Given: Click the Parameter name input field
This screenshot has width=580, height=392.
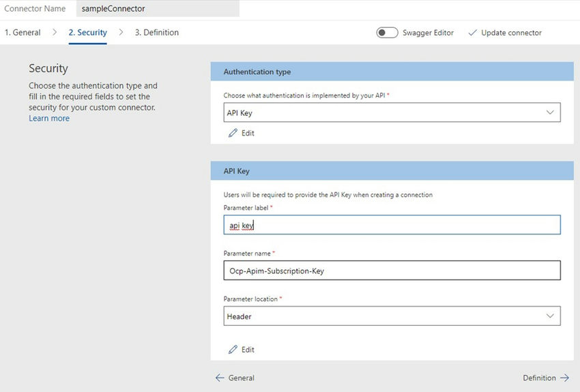Looking at the screenshot, I should (392, 271).
